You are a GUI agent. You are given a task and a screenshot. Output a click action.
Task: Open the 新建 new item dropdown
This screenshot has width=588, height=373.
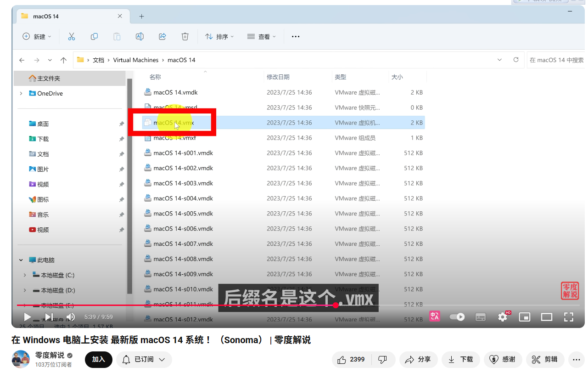tap(37, 36)
